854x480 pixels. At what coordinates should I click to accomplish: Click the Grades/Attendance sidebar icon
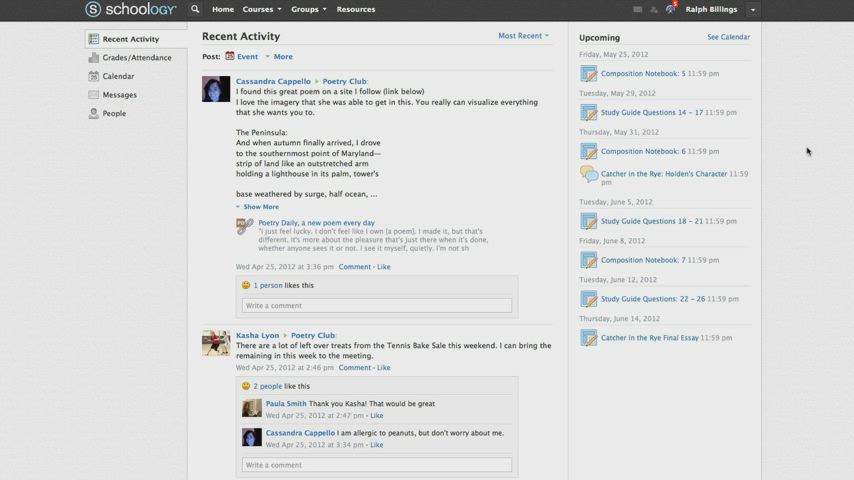tap(94, 58)
